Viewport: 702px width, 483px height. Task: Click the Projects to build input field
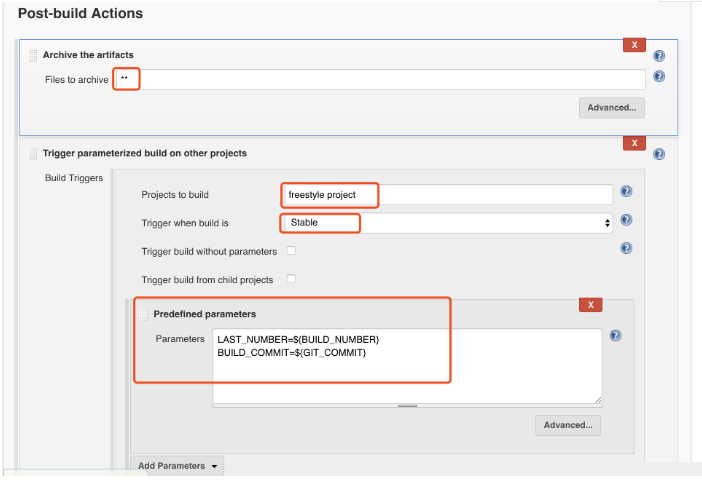pos(446,194)
